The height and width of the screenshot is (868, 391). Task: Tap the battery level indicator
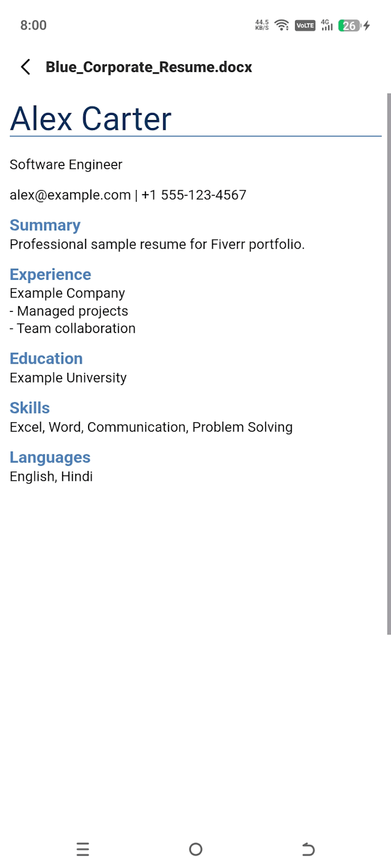(x=349, y=25)
